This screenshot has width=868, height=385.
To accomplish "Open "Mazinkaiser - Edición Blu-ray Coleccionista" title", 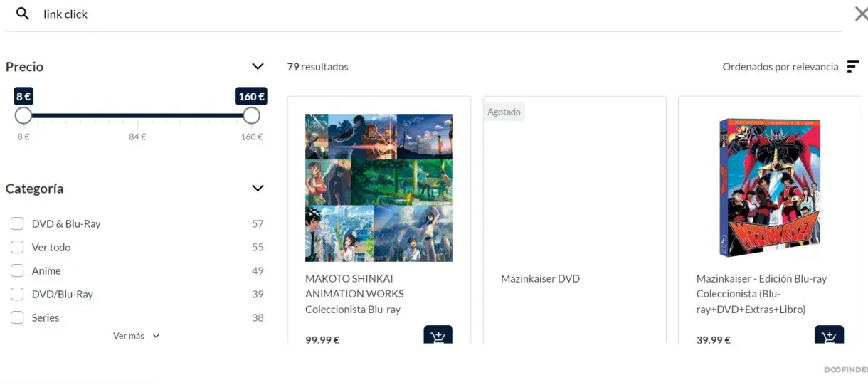I will click(x=761, y=294).
